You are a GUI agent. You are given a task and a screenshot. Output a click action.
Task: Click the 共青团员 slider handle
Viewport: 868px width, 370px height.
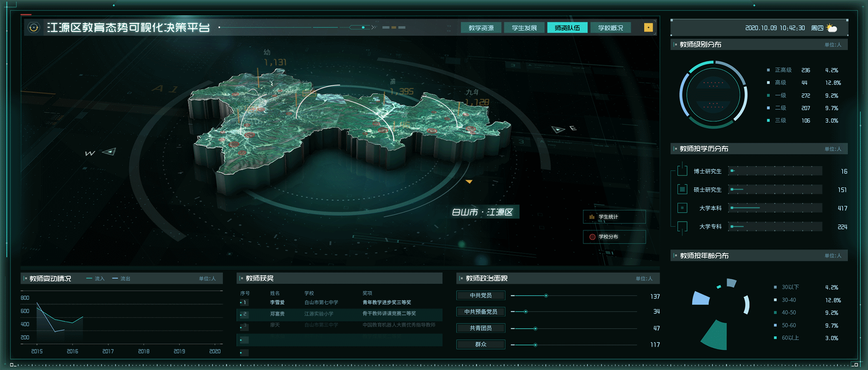point(535,329)
